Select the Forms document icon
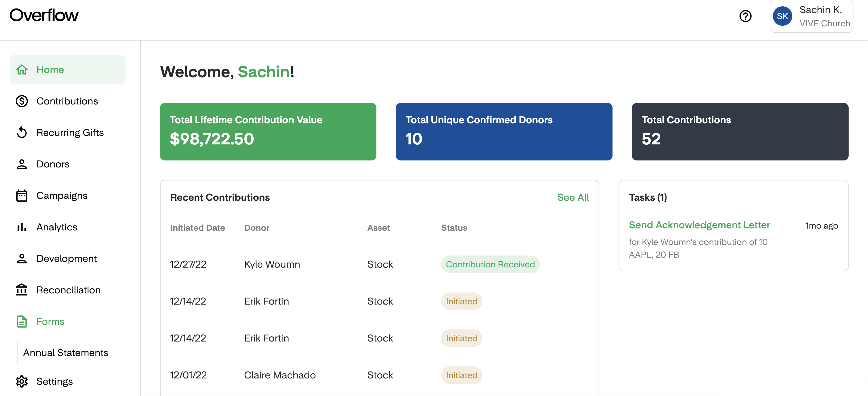The width and height of the screenshot is (868, 396). tap(22, 321)
